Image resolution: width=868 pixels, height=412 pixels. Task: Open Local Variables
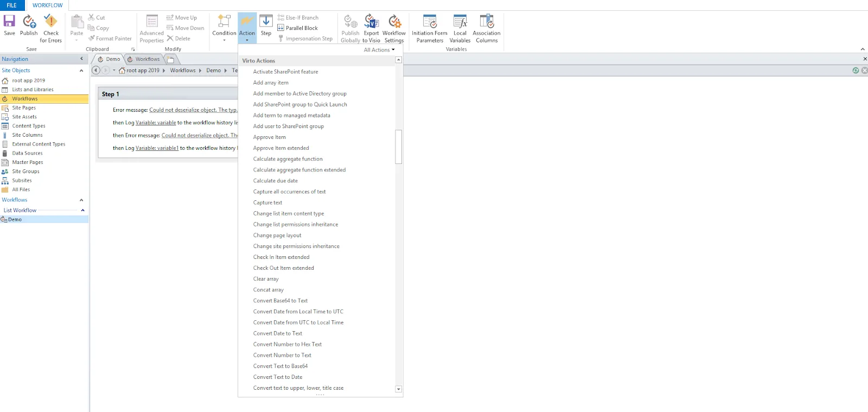(x=460, y=29)
